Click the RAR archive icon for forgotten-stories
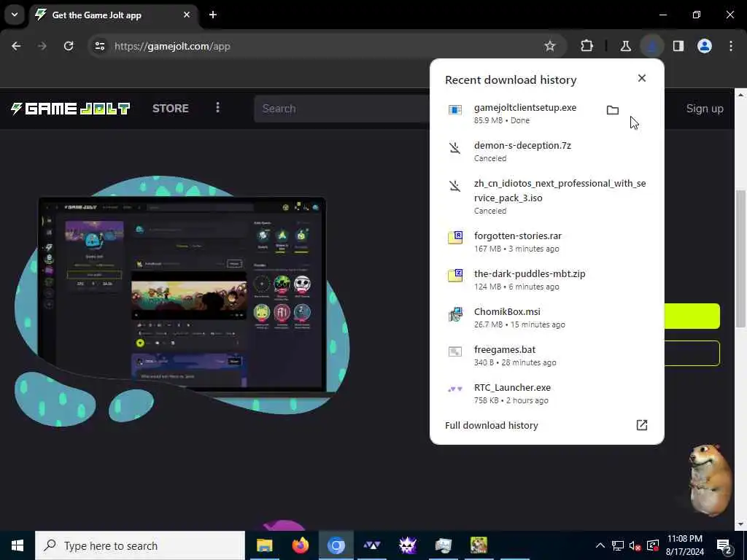This screenshot has height=560, width=747. 455,237
